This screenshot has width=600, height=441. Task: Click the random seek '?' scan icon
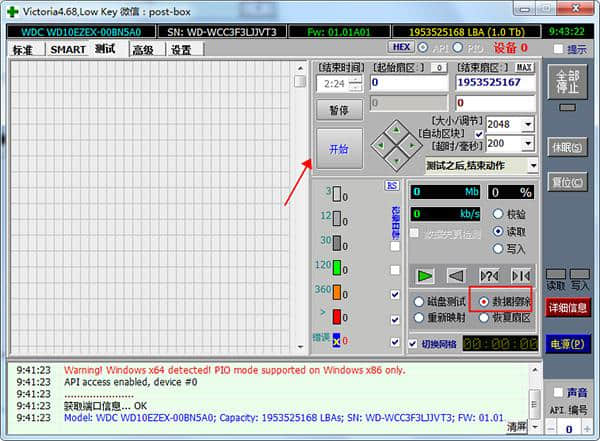pyautogui.click(x=489, y=275)
